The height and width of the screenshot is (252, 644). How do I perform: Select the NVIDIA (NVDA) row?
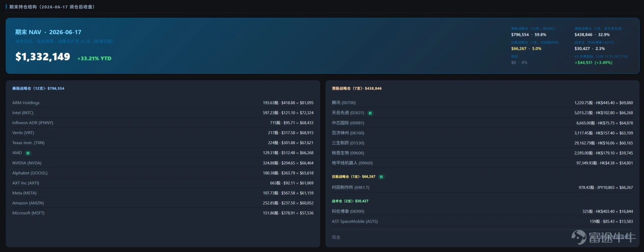pos(163,163)
